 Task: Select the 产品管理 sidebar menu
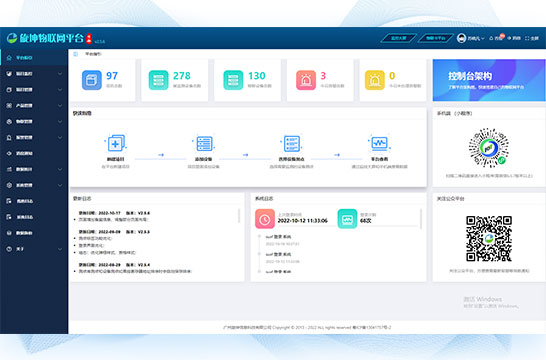(34, 105)
